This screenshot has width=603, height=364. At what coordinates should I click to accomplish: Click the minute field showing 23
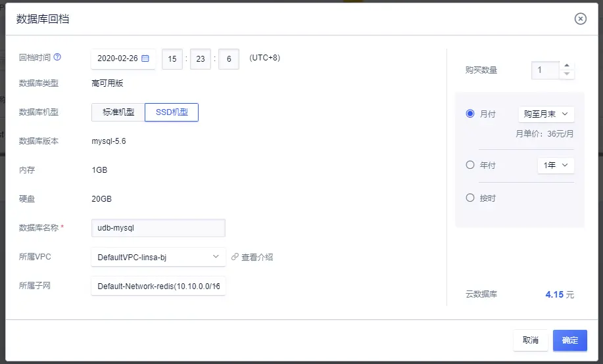[201, 59]
